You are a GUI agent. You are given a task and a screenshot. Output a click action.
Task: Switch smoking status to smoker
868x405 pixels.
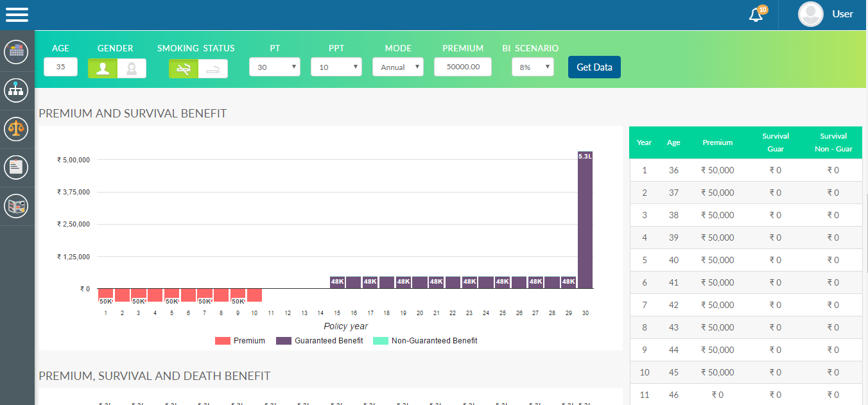point(213,68)
